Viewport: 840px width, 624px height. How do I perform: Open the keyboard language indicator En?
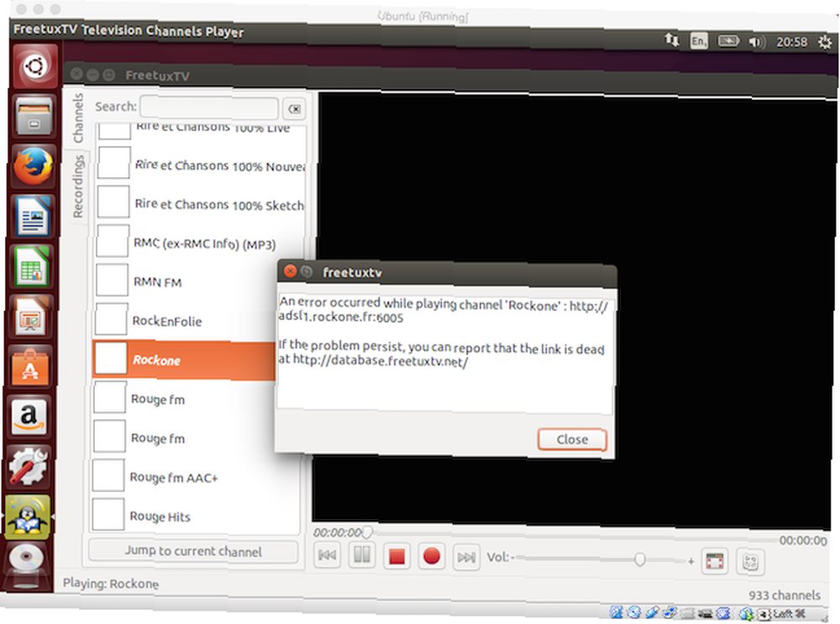pyautogui.click(x=698, y=40)
